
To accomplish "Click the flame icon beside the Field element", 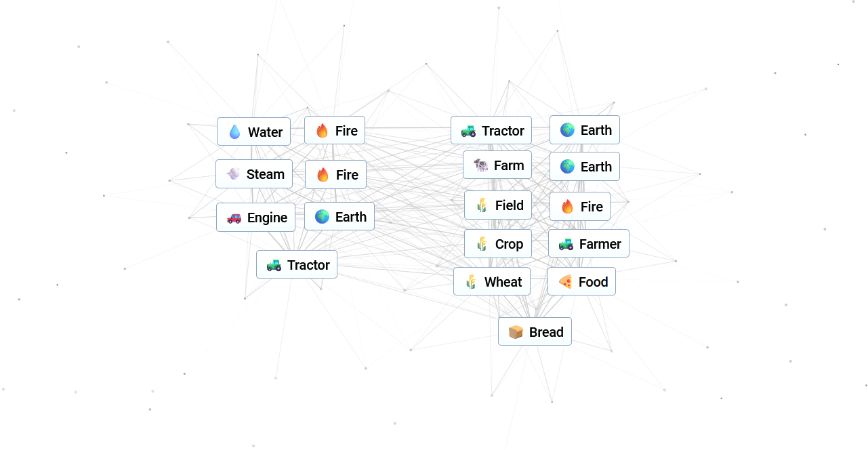I will (567, 207).
